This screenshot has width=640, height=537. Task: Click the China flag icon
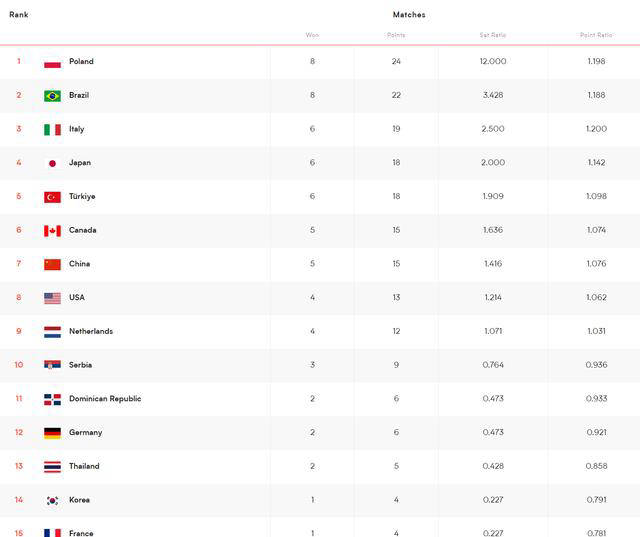(52, 264)
